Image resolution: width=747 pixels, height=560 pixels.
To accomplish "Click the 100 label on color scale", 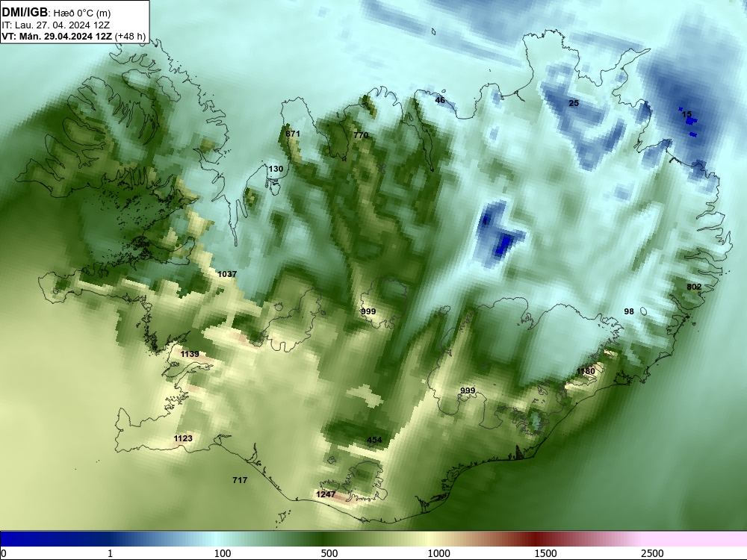I will pos(223,553).
